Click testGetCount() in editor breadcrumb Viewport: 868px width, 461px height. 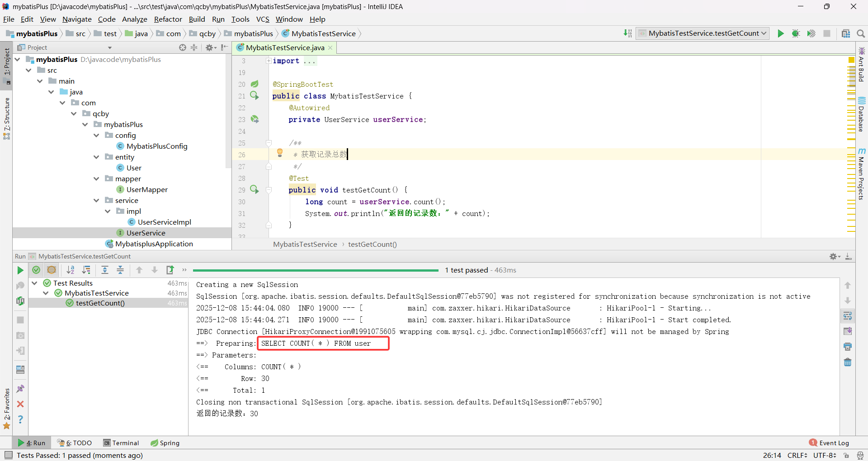coord(373,244)
